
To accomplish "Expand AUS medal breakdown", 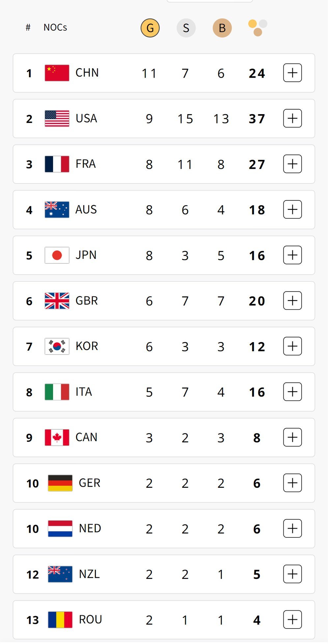I will coord(292,210).
